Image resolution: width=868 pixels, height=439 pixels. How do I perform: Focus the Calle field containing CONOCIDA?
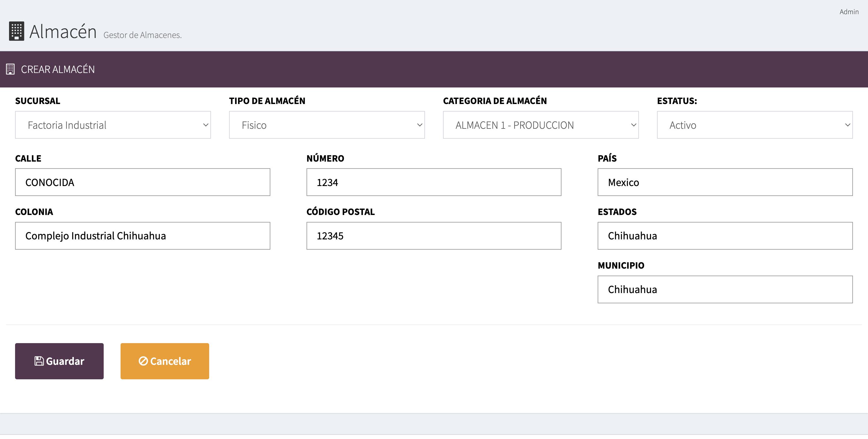coord(143,182)
